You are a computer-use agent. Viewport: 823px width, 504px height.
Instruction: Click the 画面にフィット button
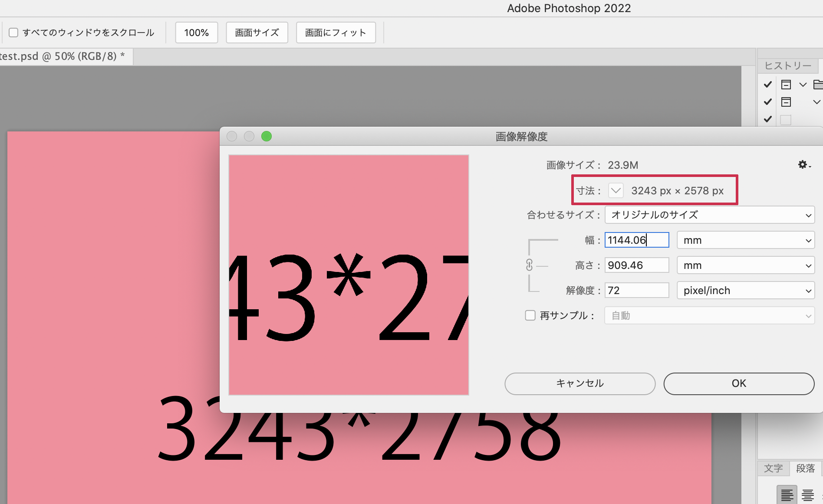click(x=336, y=33)
